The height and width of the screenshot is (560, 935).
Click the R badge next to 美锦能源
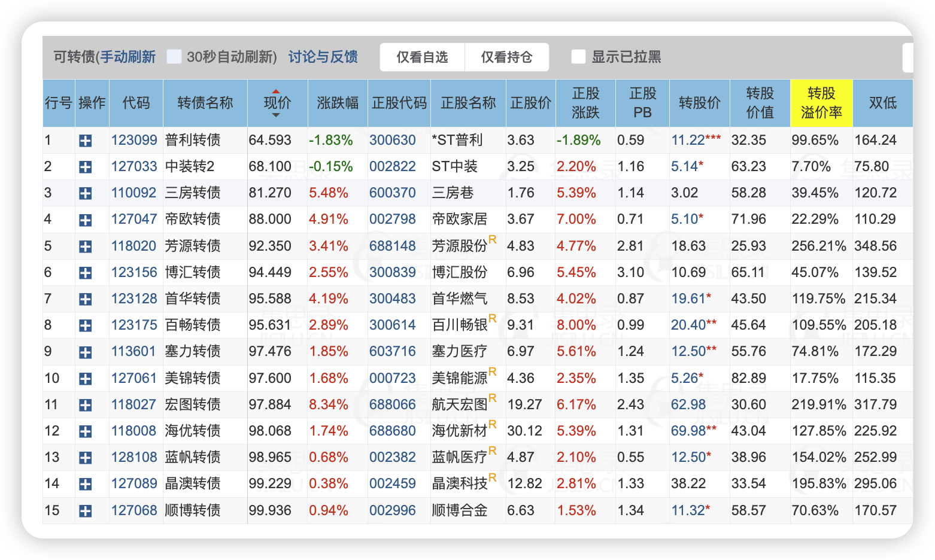[x=493, y=372]
